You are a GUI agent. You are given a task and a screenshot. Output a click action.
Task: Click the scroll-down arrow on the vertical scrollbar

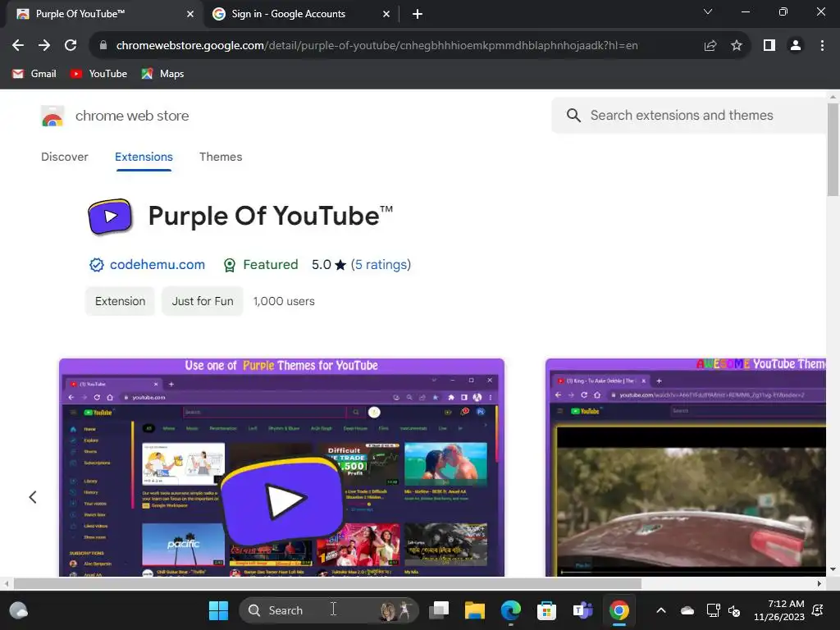tap(833, 569)
